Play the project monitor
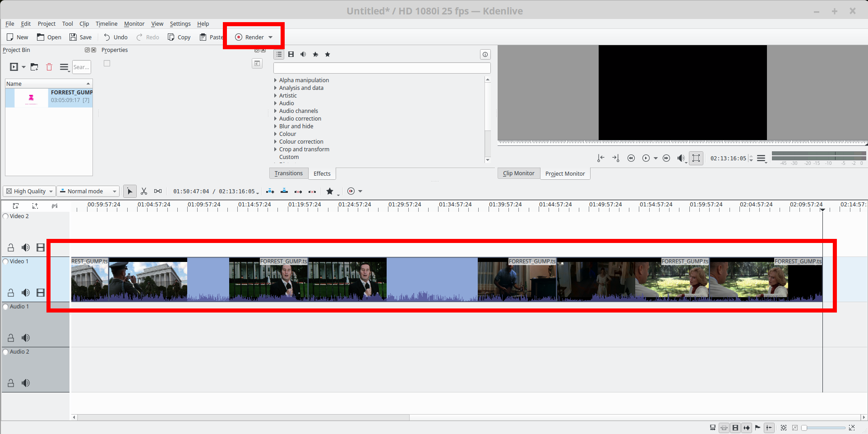Viewport: 868px width, 434px height. tap(646, 158)
